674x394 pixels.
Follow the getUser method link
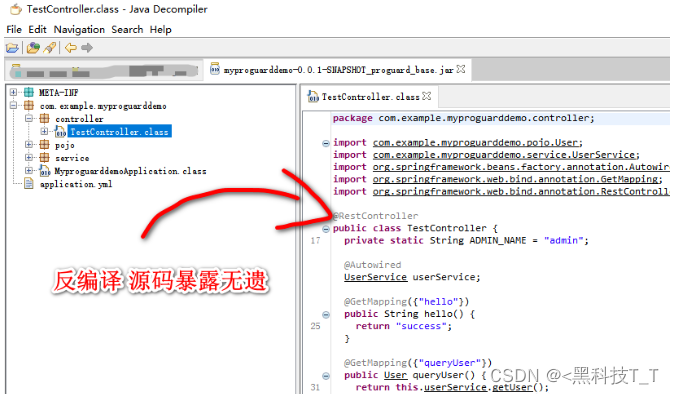click(x=512, y=388)
